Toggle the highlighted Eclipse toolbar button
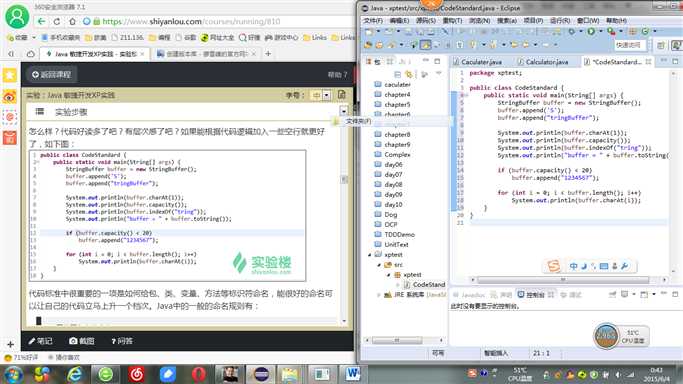 point(426,44)
